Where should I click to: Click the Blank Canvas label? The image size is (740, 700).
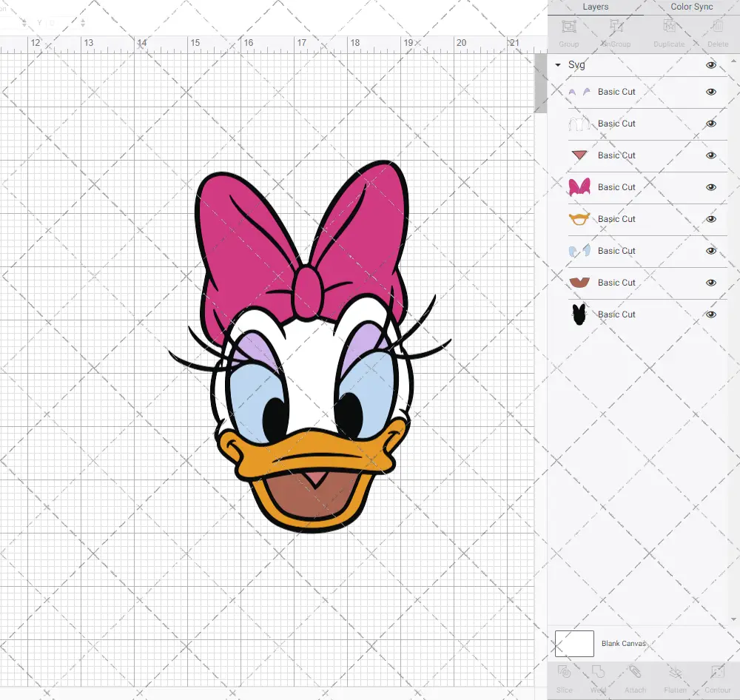623,643
